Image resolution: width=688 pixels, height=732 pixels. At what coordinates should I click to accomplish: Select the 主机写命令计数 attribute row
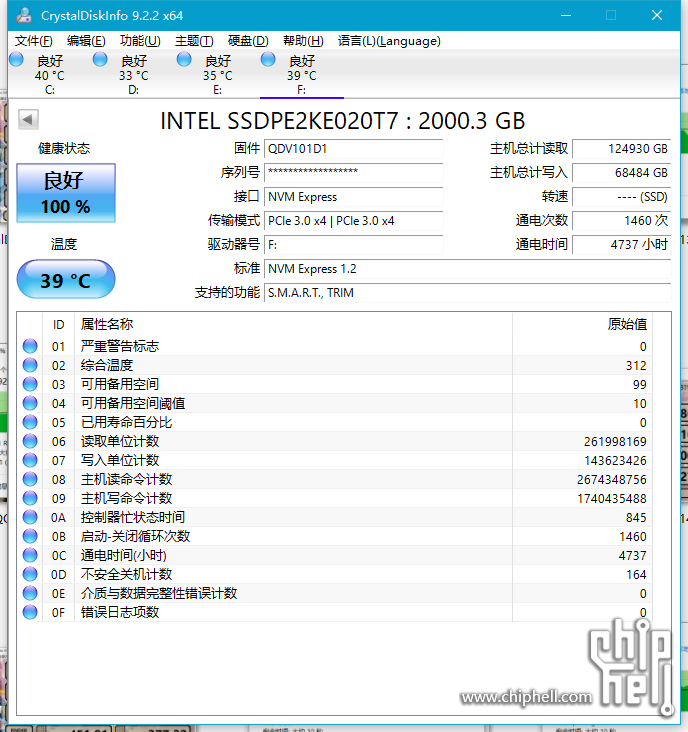click(x=335, y=498)
